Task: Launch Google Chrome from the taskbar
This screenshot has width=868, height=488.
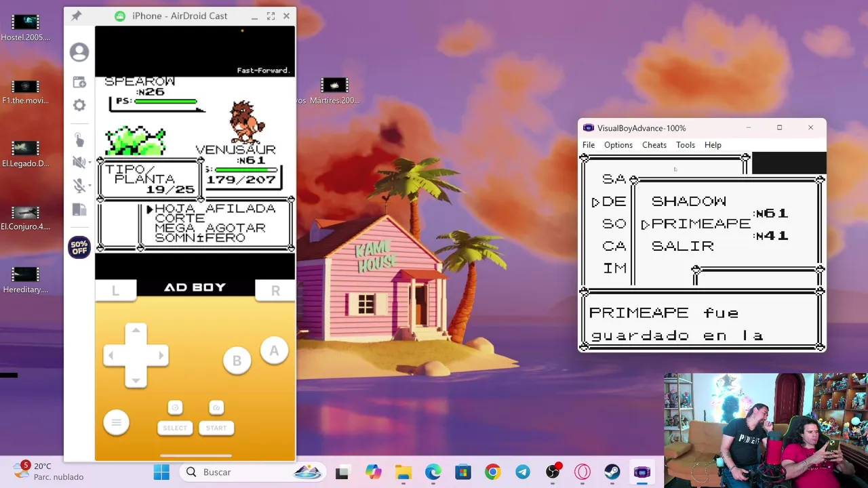Action: [x=493, y=472]
